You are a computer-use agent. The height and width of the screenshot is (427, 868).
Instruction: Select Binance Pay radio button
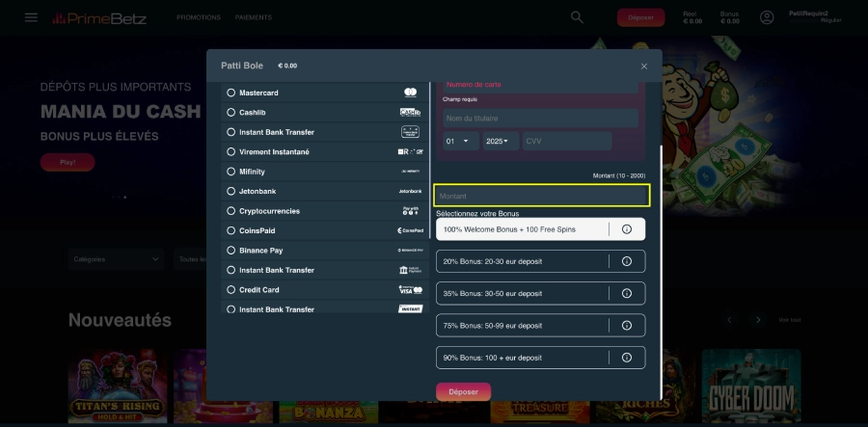(231, 251)
